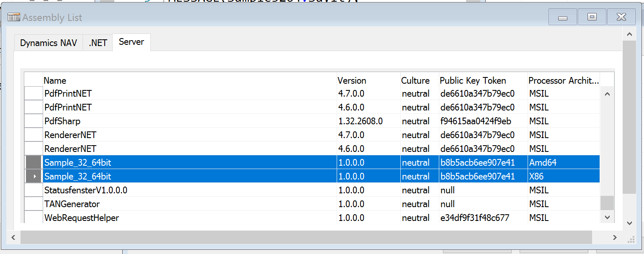Open the .NET tab
Viewport: 644px width, 254px height.
click(98, 43)
